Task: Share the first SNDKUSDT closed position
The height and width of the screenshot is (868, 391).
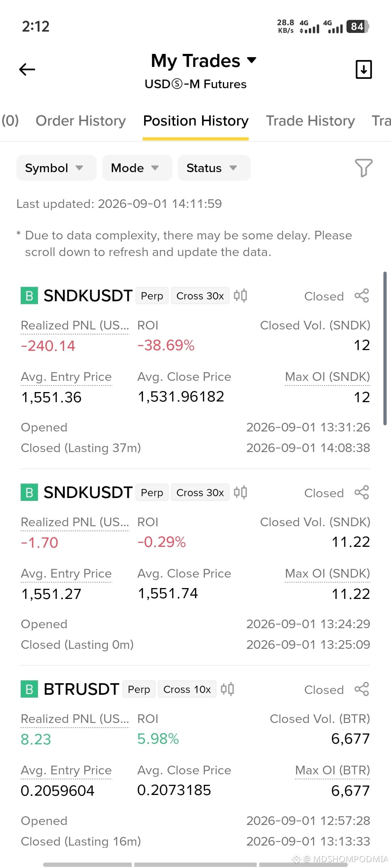Action: tap(362, 295)
